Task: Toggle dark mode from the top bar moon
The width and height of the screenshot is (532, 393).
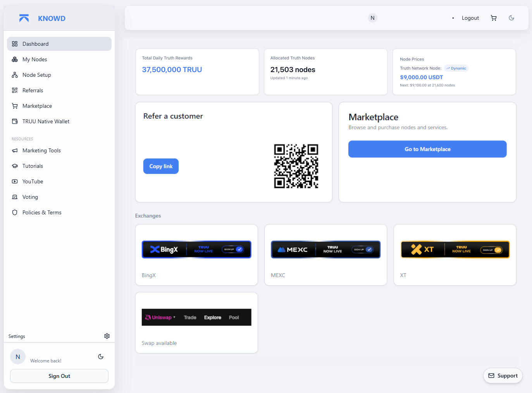Action: click(x=511, y=18)
